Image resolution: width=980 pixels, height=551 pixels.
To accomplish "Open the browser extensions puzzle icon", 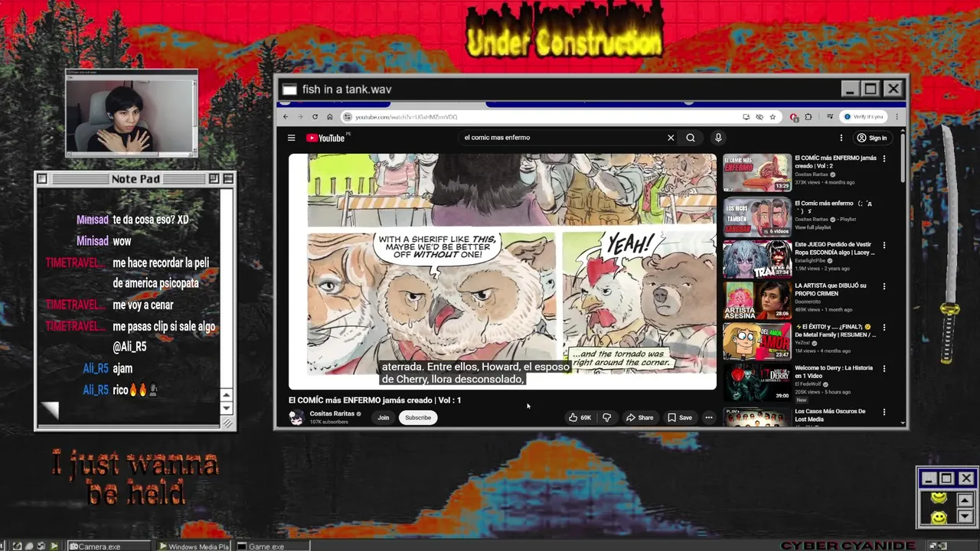I will click(808, 116).
